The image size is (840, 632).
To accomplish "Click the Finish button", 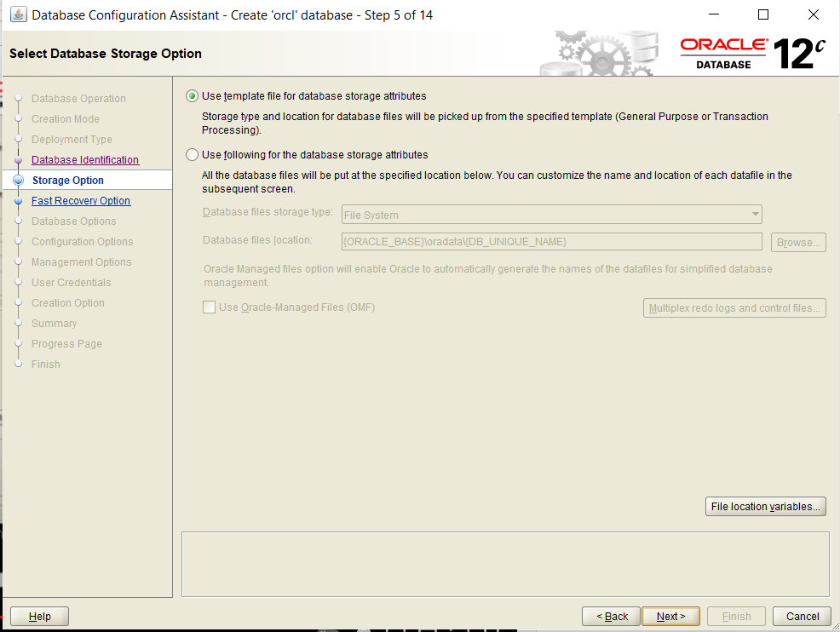I will pyautogui.click(x=737, y=617).
